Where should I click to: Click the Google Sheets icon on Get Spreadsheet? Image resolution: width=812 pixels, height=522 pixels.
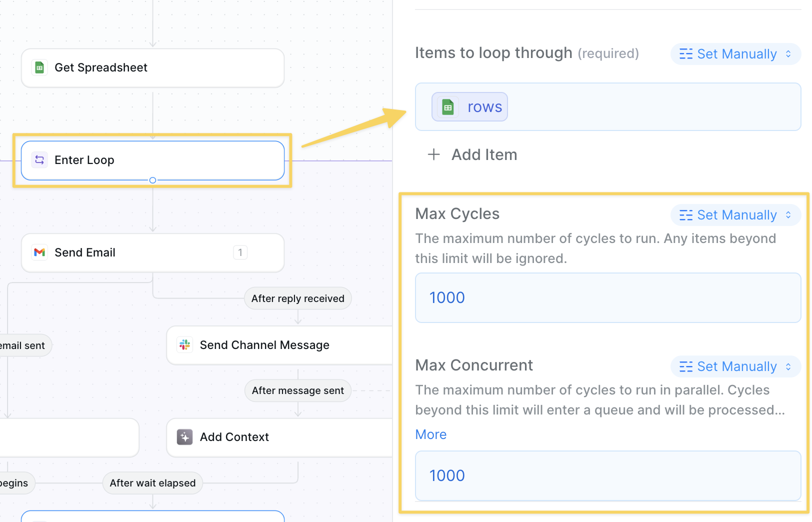coord(39,67)
